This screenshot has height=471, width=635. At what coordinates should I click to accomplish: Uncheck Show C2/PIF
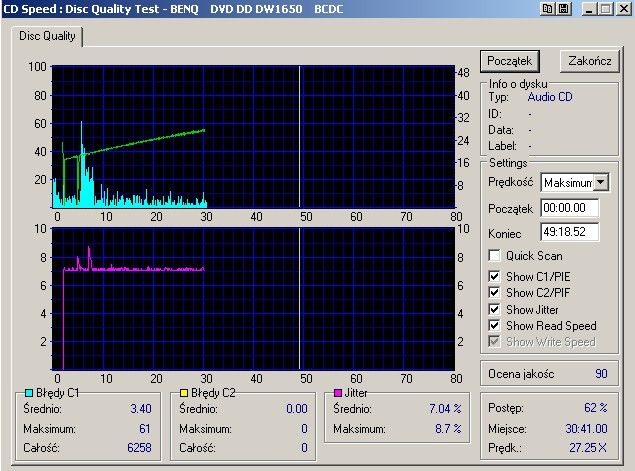click(x=494, y=292)
